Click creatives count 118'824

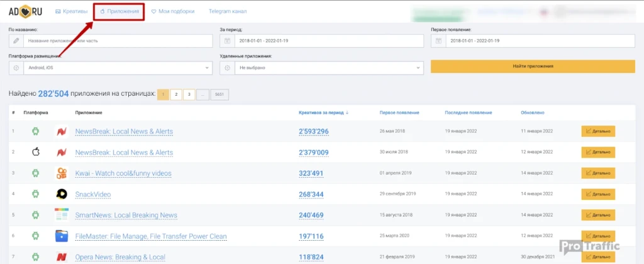pos(311,258)
